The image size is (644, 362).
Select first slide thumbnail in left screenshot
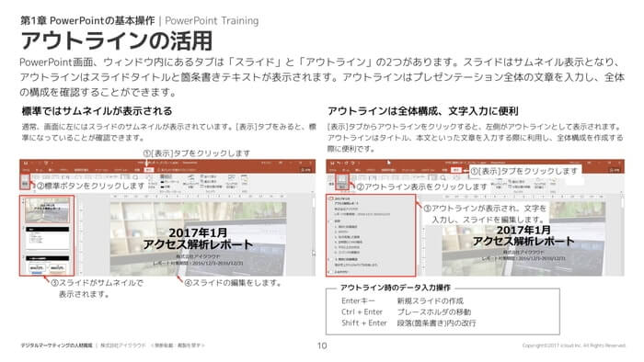tap(47, 210)
